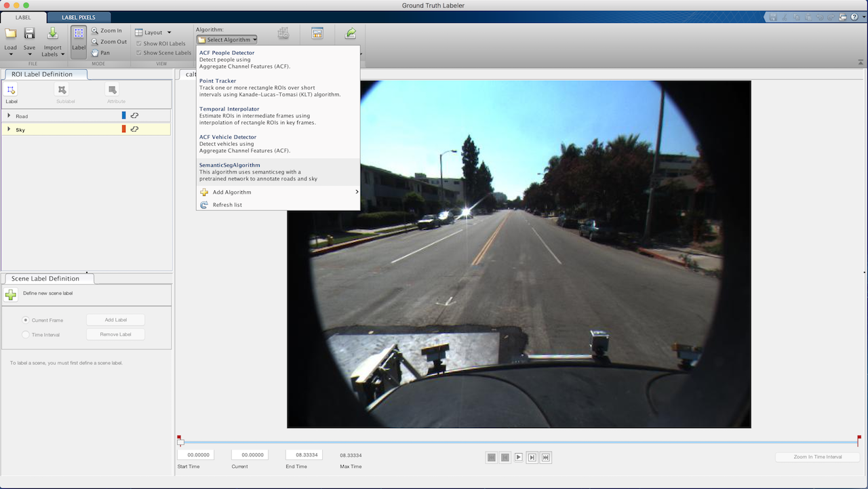The width and height of the screenshot is (868, 489).
Task: Click the Add Label button
Action: (x=115, y=320)
